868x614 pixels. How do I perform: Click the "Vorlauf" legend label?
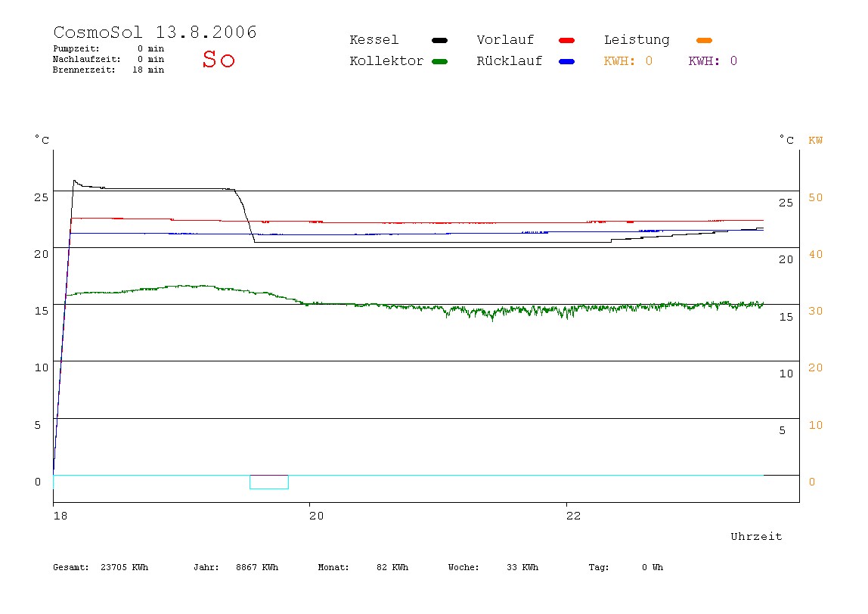pos(505,40)
